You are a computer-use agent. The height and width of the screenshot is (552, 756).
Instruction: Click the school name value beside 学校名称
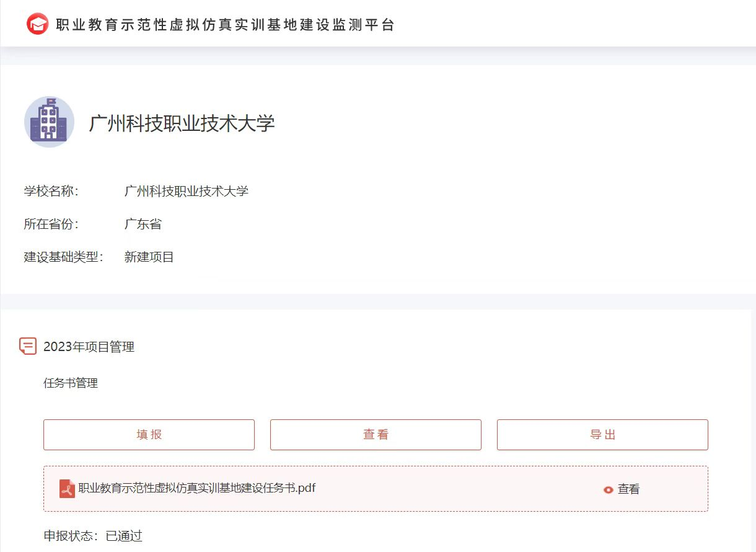(186, 191)
